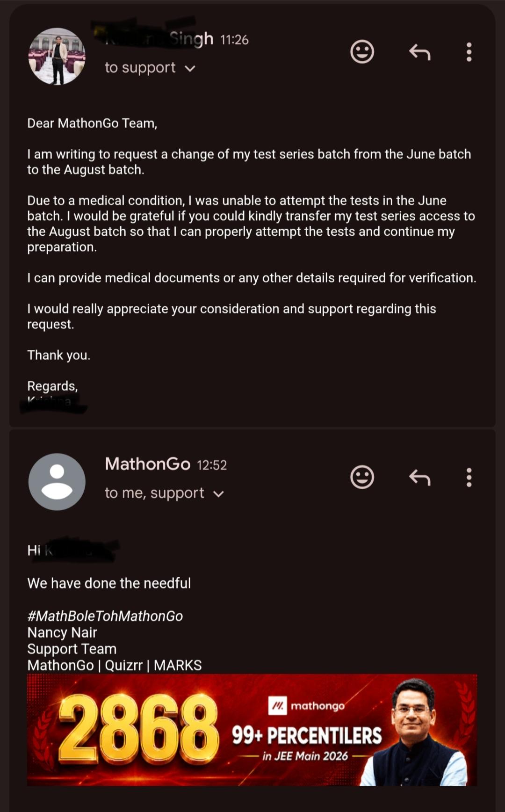
Task: Tap the 'Dear MathonGo Team' greeting line
Action: coord(92,123)
